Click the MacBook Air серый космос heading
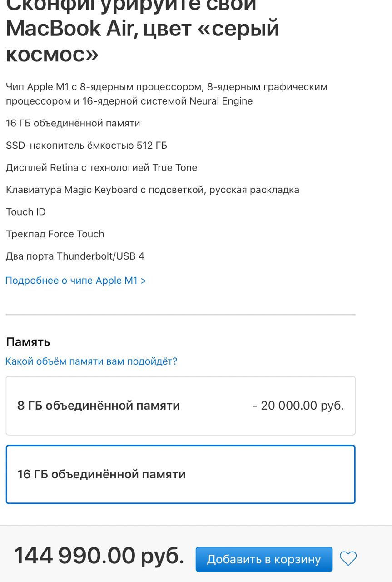This screenshot has height=582, width=392. tap(142, 29)
